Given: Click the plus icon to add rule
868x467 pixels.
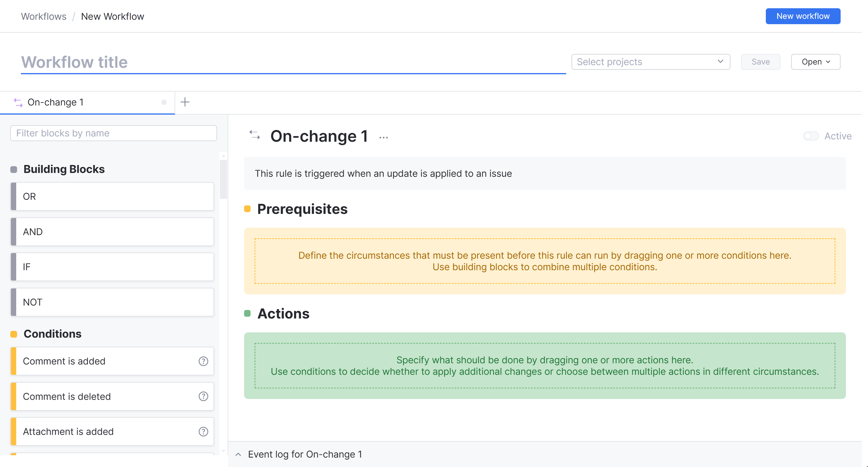Looking at the screenshot, I should (185, 102).
